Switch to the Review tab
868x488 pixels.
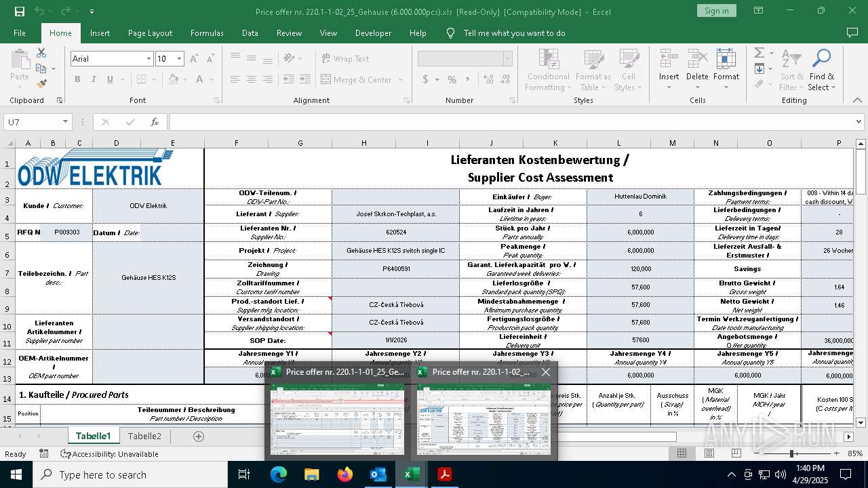(x=289, y=33)
